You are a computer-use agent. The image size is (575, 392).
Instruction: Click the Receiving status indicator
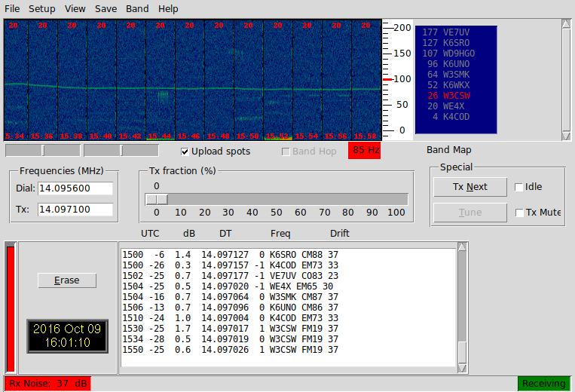tap(544, 384)
